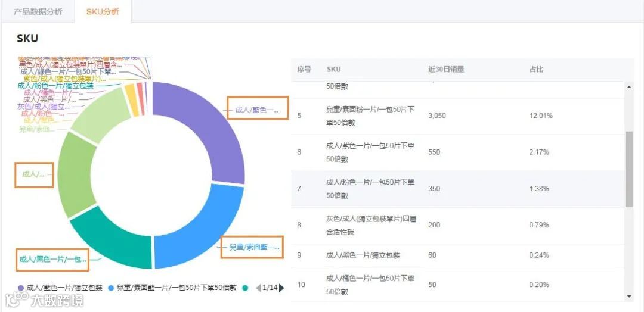Go to next legend page arrow
644x312 pixels.
(281, 288)
